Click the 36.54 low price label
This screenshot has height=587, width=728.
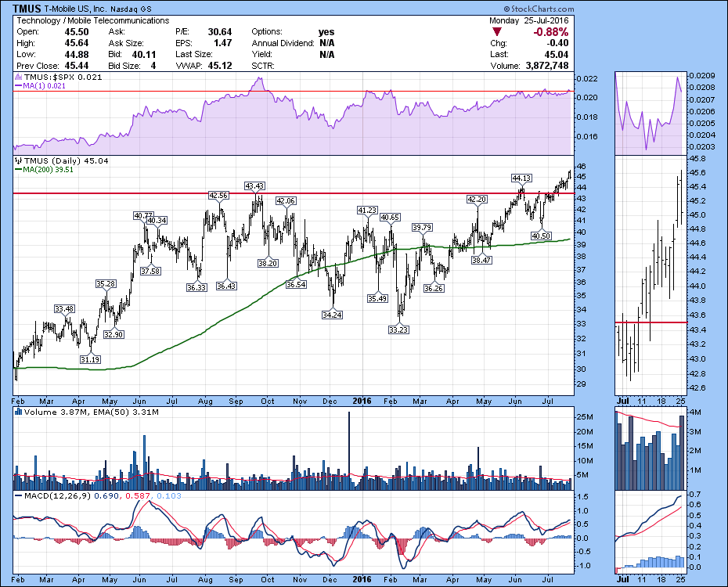coord(296,284)
